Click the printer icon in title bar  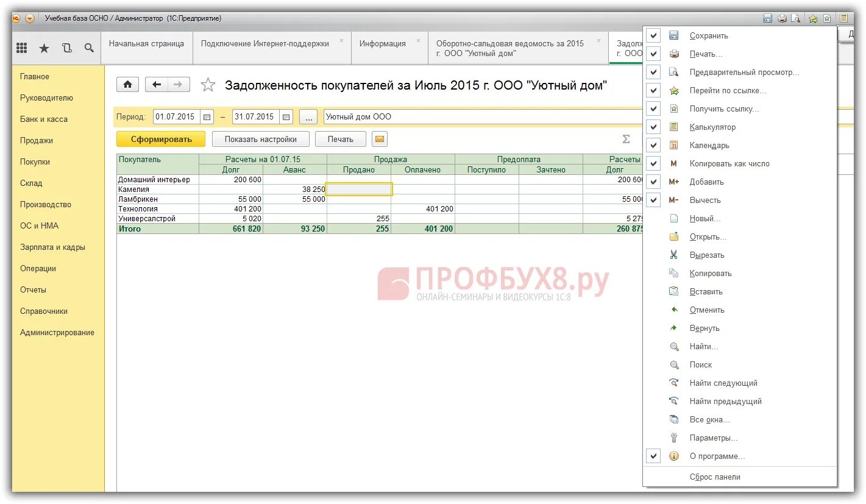pyautogui.click(x=782, y=18)
